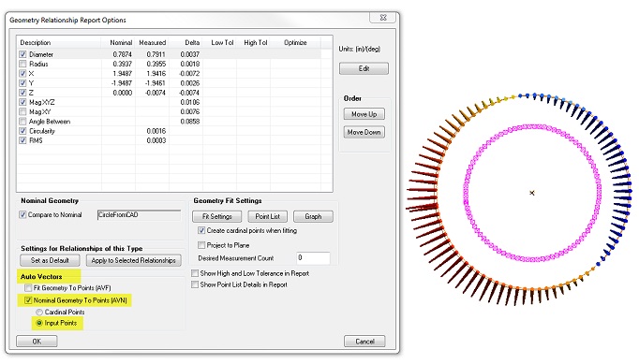Uncheck the Diameter row checkbox

[22, 54]
